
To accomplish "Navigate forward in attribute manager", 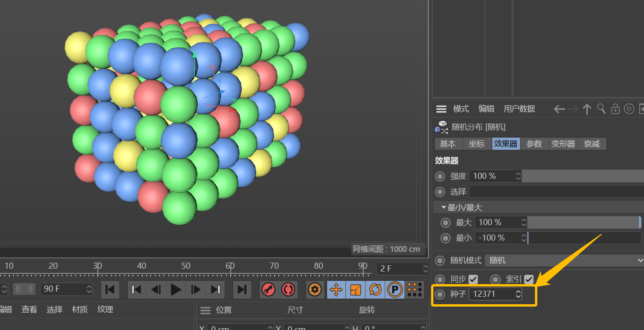I will pyautogui.click(x=573, y=109).
